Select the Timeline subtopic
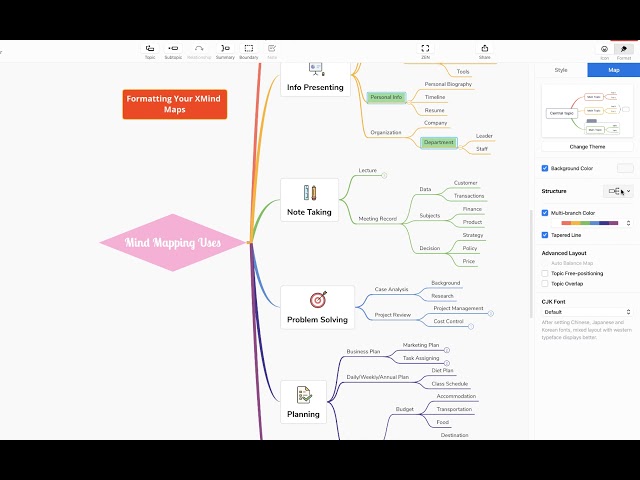 pos(435,97)
